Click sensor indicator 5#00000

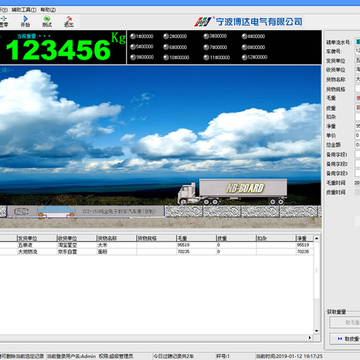tap(142, 47)
